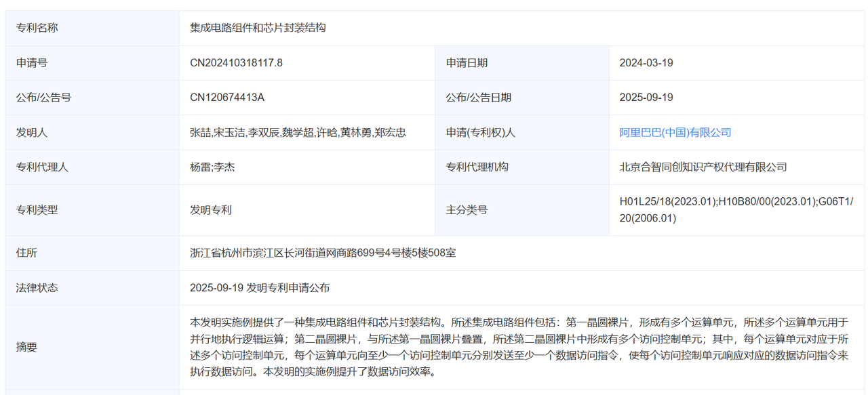Viewport: 868px width, 395px height.
Task: Select publication number CN120674413A
Action: point(226,97)
